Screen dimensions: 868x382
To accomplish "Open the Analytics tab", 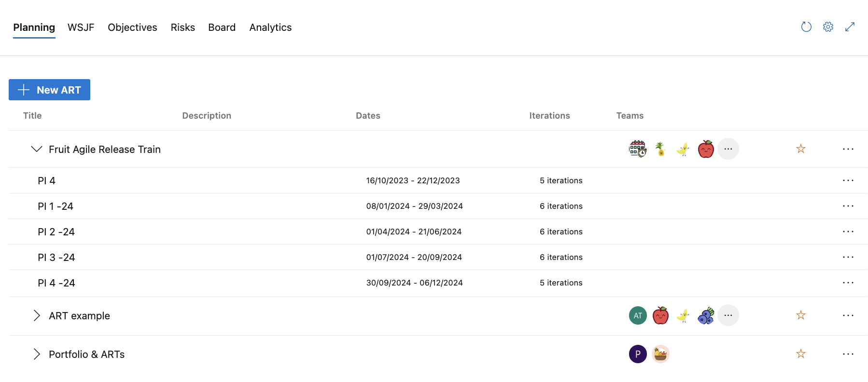I will point(270,27).
